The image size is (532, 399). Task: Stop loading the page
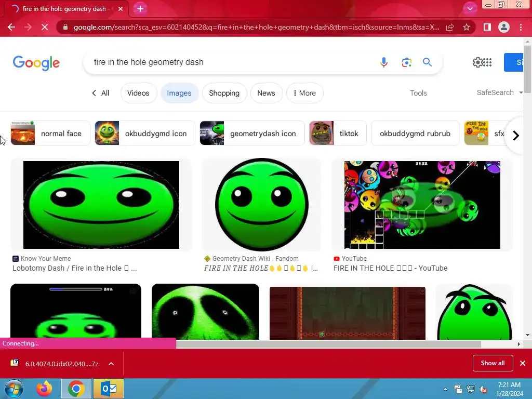[45, 27]
